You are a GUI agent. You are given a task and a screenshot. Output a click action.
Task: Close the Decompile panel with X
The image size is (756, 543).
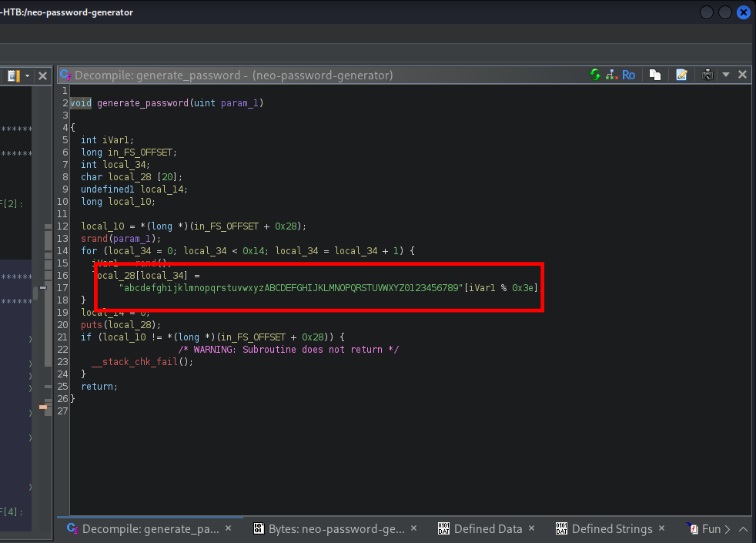point(742,75)
